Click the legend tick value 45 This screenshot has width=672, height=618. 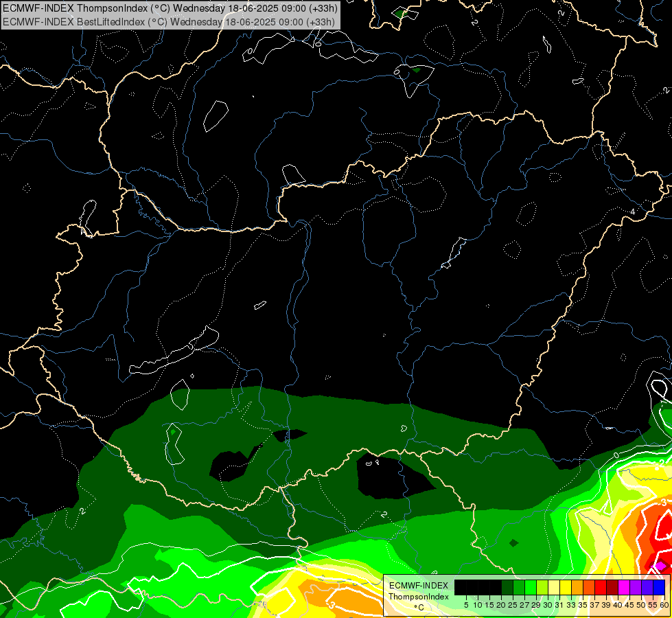click(629, 605)
